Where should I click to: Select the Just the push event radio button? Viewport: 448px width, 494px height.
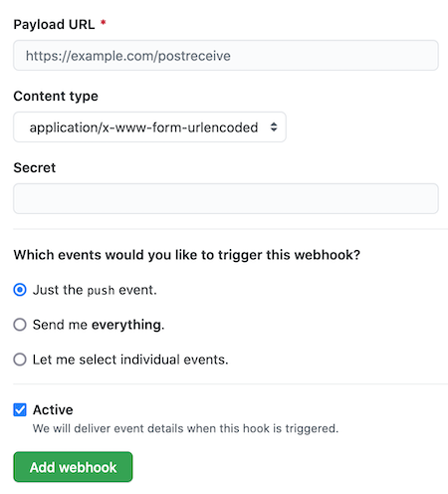tap(20, 290)
